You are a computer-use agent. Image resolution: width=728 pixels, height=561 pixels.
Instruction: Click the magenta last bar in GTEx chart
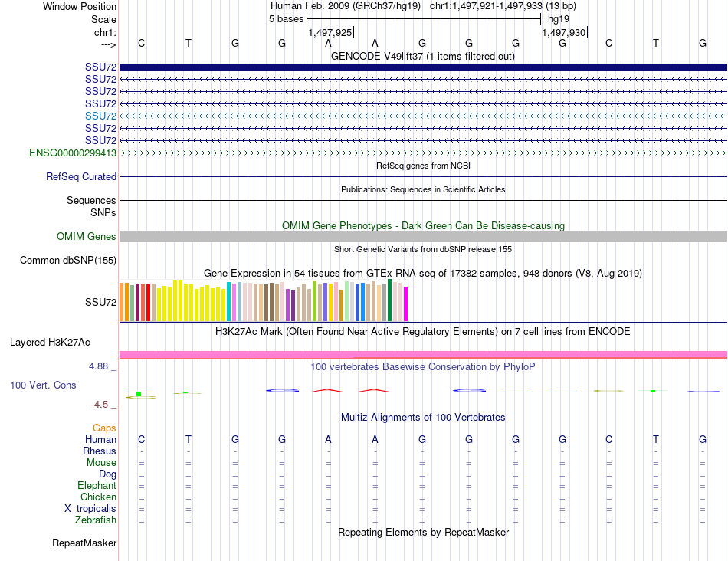point(406,303)
